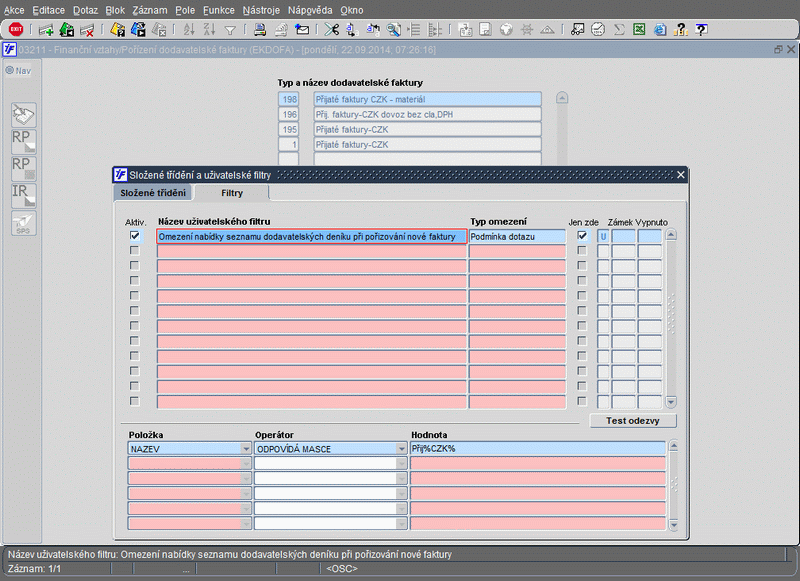This screenshot has width=800, height=581.
Task: Open the Operátor dropdown in third condition row
Action: [402, 478]
